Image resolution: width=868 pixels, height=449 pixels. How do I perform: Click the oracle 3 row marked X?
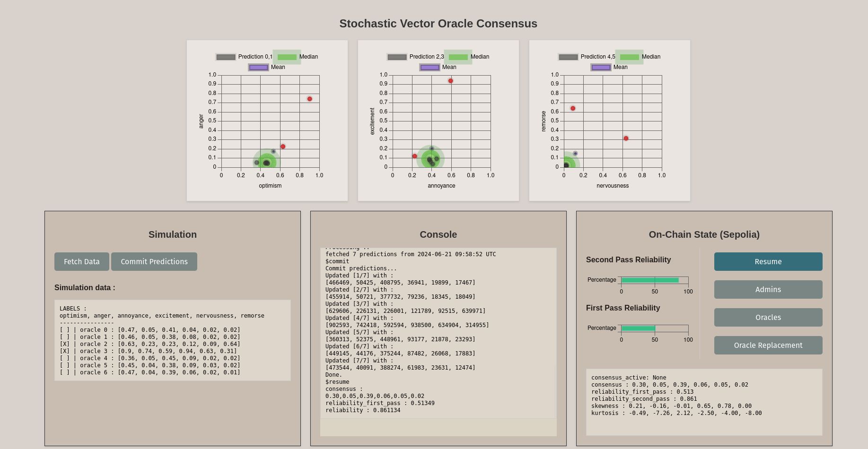tap(148, 351)
